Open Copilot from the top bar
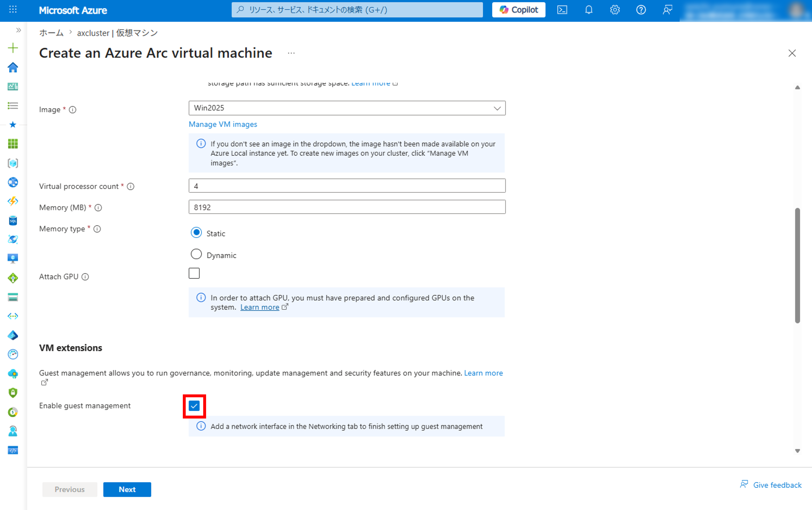Image resolution: width=812 pixels, height=510 pixels. [519, 10]
